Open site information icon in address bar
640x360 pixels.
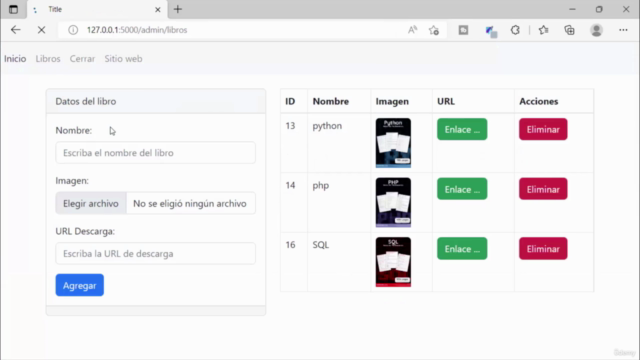pos(73,30)
